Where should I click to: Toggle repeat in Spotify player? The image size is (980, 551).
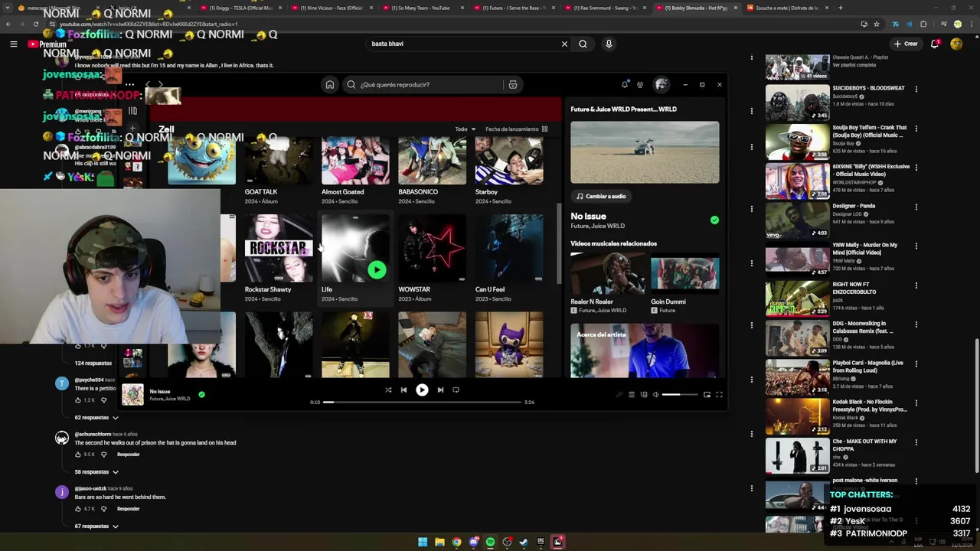(456, 390)
